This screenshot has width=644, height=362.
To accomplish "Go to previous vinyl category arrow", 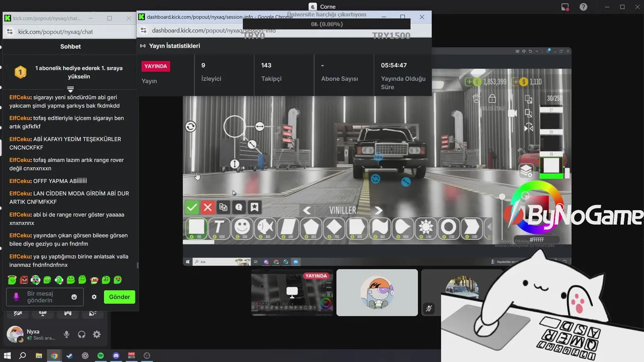I will pos(306,210).
